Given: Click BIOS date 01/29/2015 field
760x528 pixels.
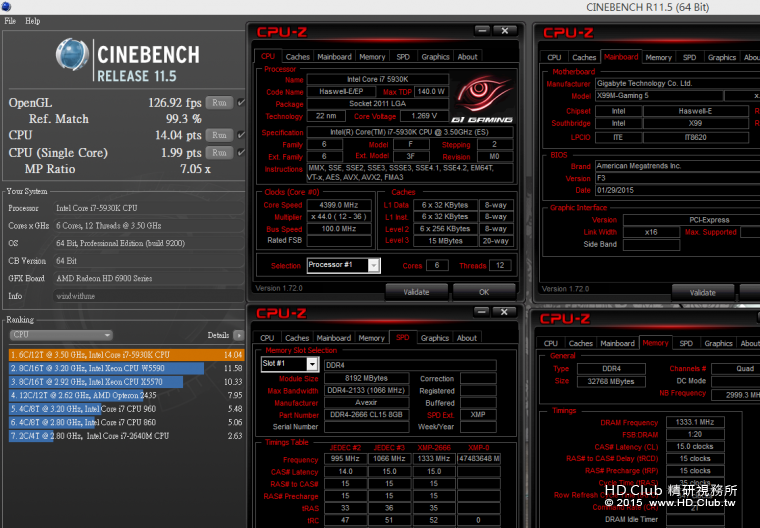Looking at the screenshot, I should [x=678, y=191].
